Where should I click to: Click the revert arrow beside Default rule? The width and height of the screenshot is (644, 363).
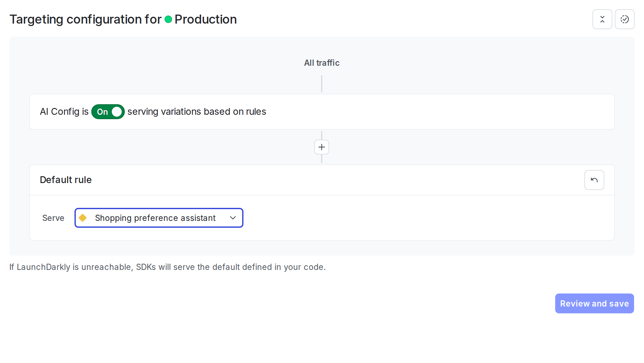pyautogui.click(x=594, y=180)
